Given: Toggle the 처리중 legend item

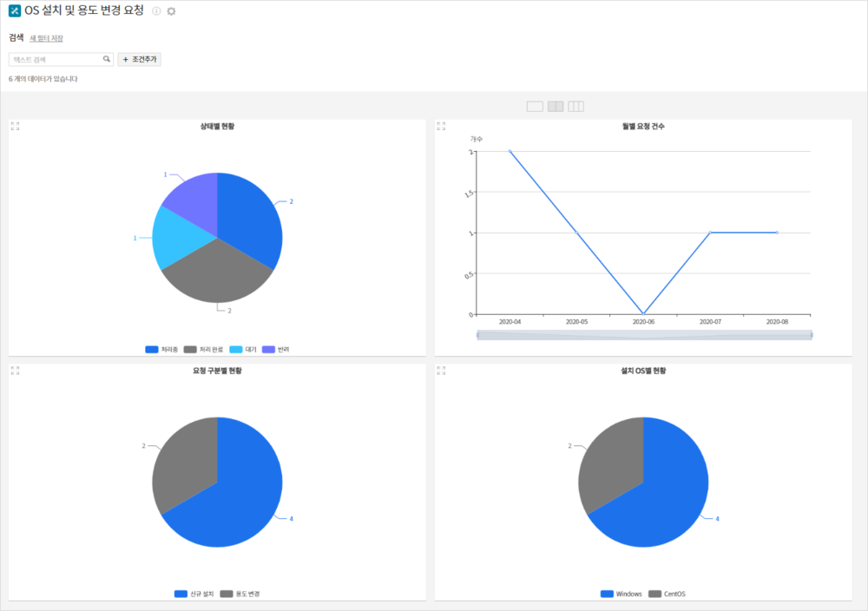Looking at the screenshot, I should [x=161, y=349].
